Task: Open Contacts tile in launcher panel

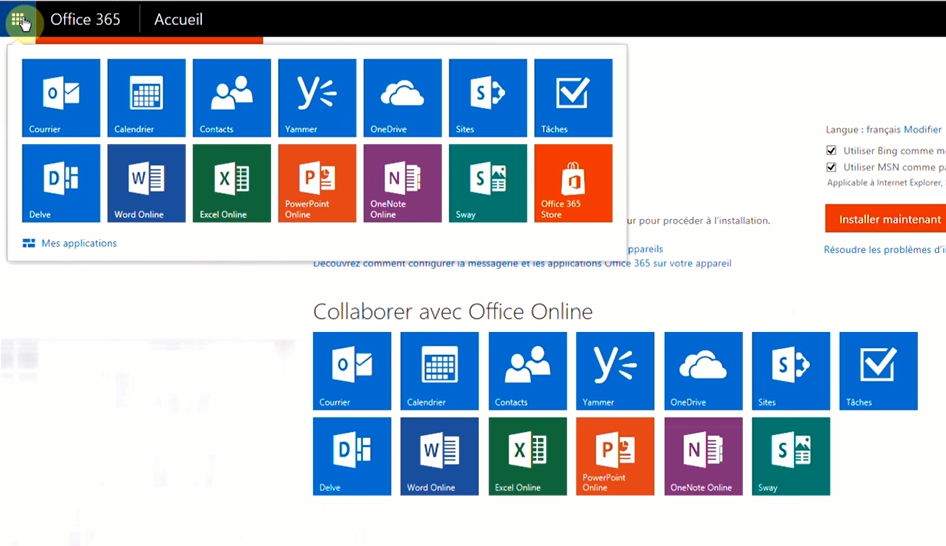Action: [232, 98]
